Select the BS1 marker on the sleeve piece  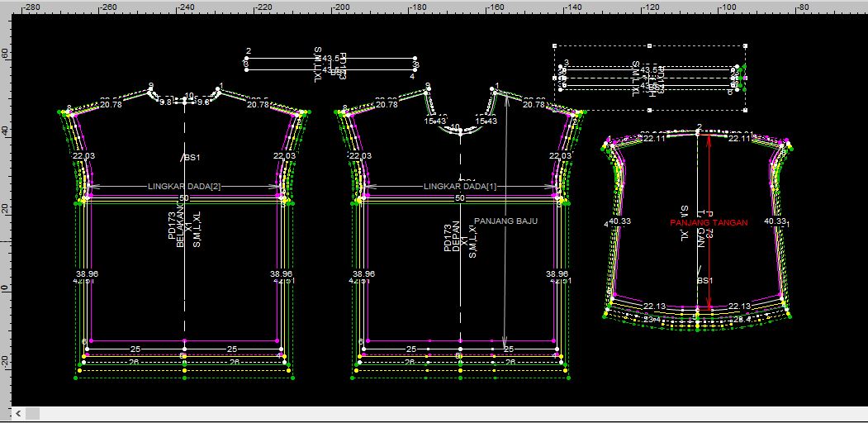(704, 281)
